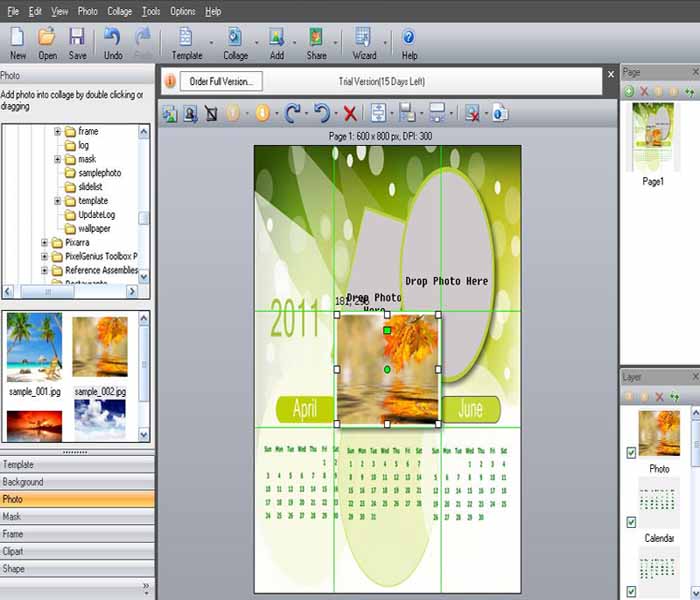The width and height of the screenshot is (700, 600).
Task: Open the Template button dropdown arrow
Action: point(211,43)
